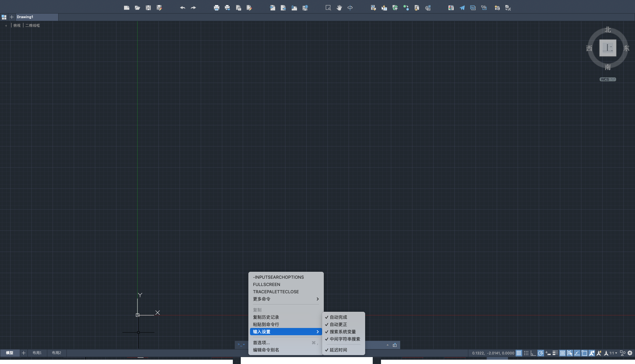This screenshot has height=364, width=635.
Task: Open the gear settings icon in status bar
Action: pyautogui.click(x=630, y=353)
